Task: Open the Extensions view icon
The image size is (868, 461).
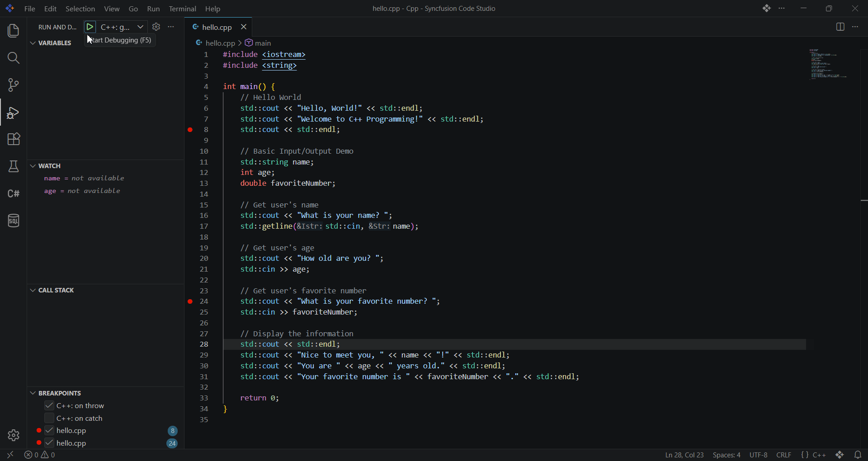Action: (x=14, y=139)
